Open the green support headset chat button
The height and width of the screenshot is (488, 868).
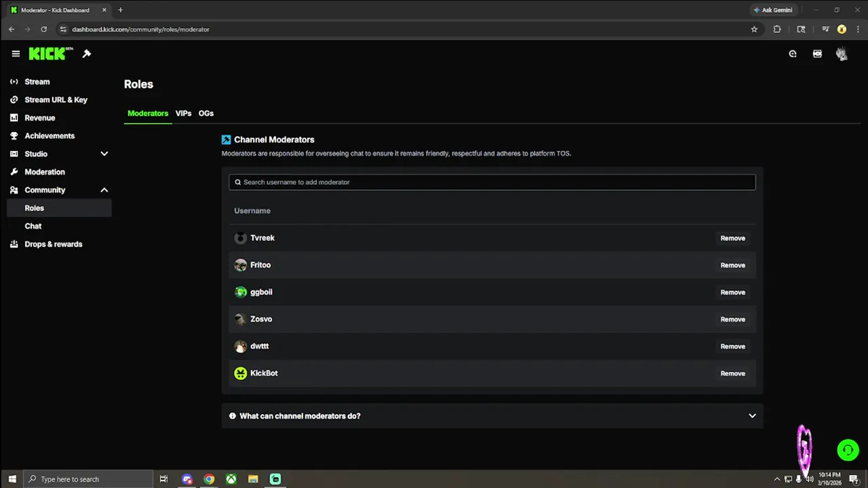(848, 450)
